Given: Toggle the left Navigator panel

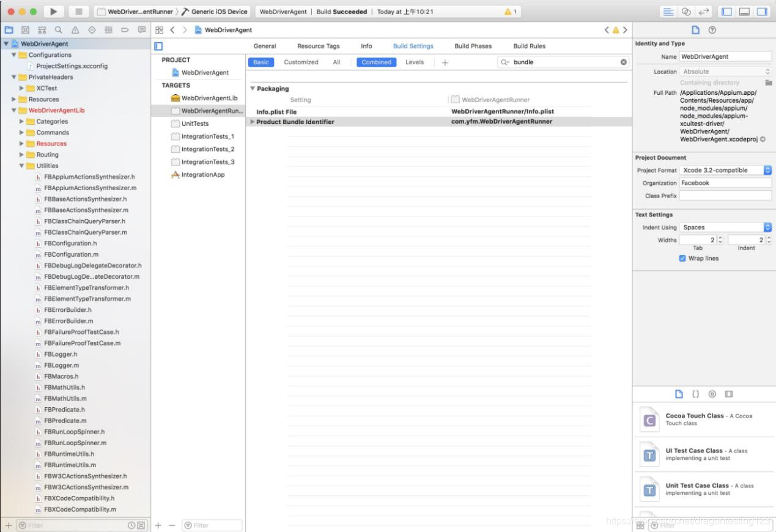Looking at the screenshot, I should (x=727, y=12).
